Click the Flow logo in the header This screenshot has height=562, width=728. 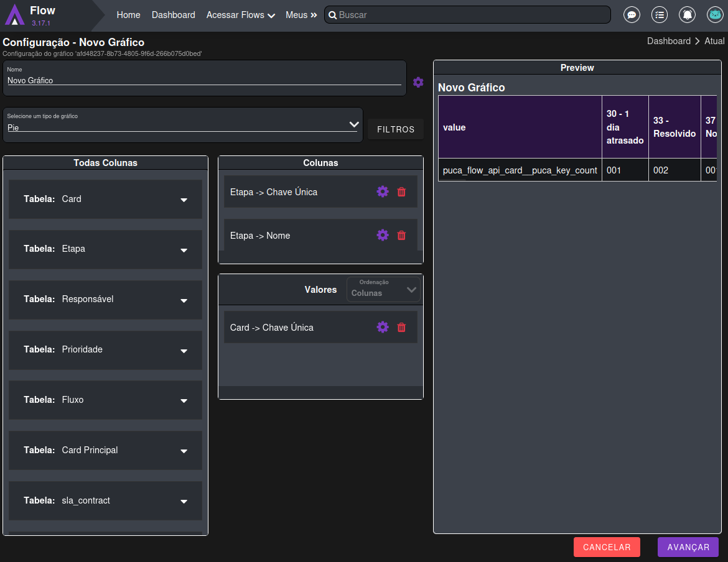(x=16, y=15)
